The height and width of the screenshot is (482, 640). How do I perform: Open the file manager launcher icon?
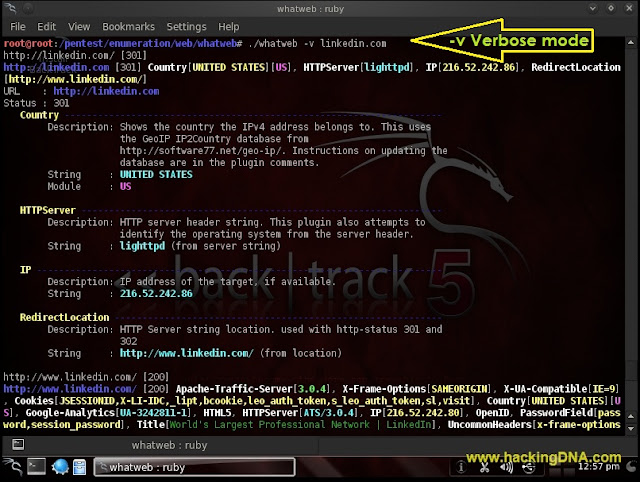[80, 467]
